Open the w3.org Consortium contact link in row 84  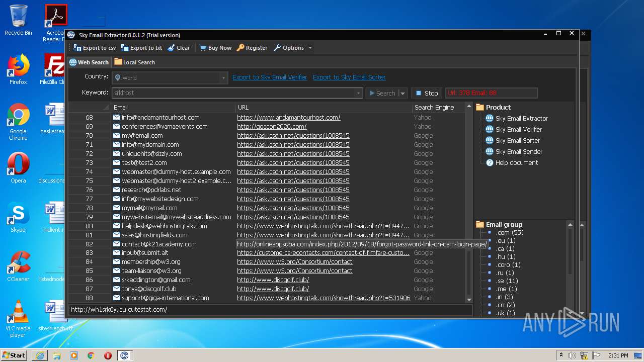tap(295, 262)
